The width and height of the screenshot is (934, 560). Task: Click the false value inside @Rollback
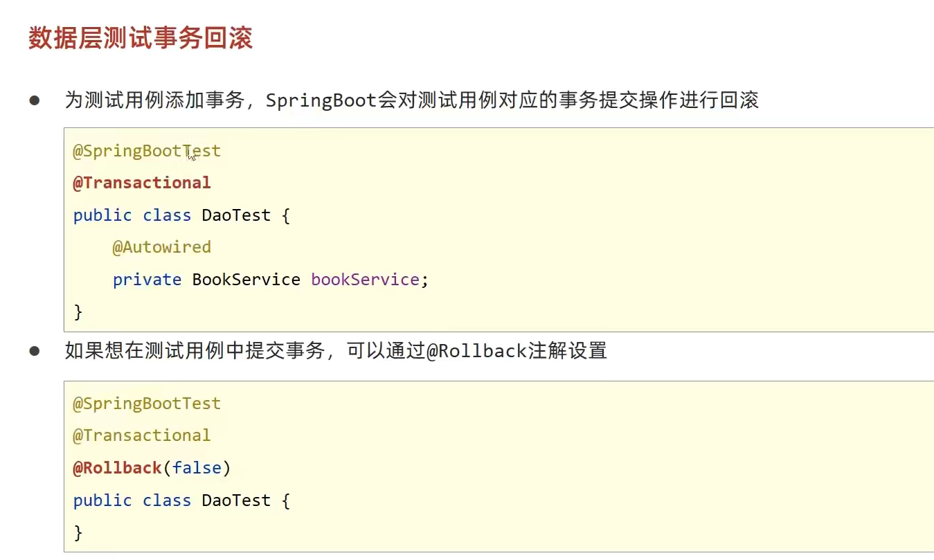tap(197, 468)
